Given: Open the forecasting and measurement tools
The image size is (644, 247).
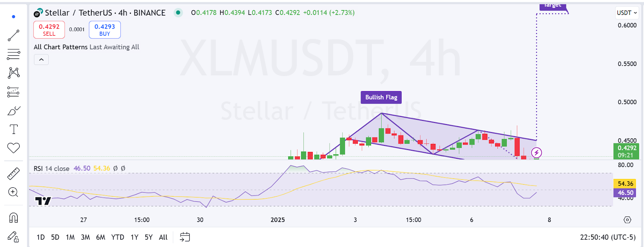Looking at the screenshot, I should pos(13,92).
